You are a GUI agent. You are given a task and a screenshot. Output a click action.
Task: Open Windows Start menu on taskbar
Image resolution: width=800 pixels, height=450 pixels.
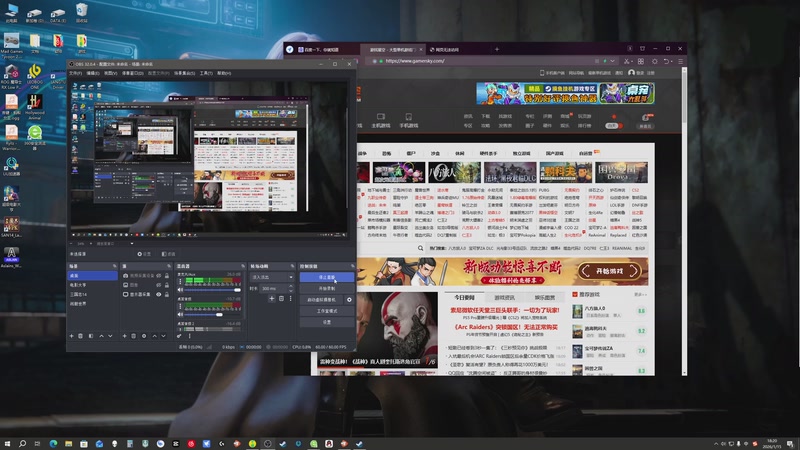click(x=7, y=444)
